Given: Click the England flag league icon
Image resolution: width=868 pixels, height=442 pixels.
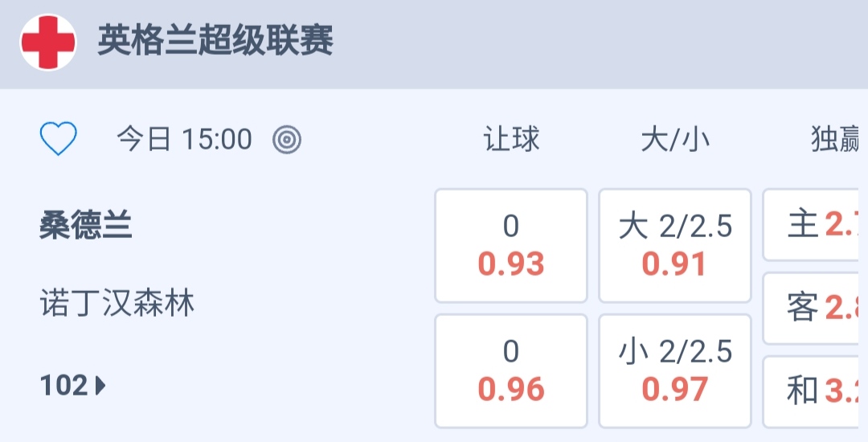Looking at the screenshot, I should coord(48,43).
